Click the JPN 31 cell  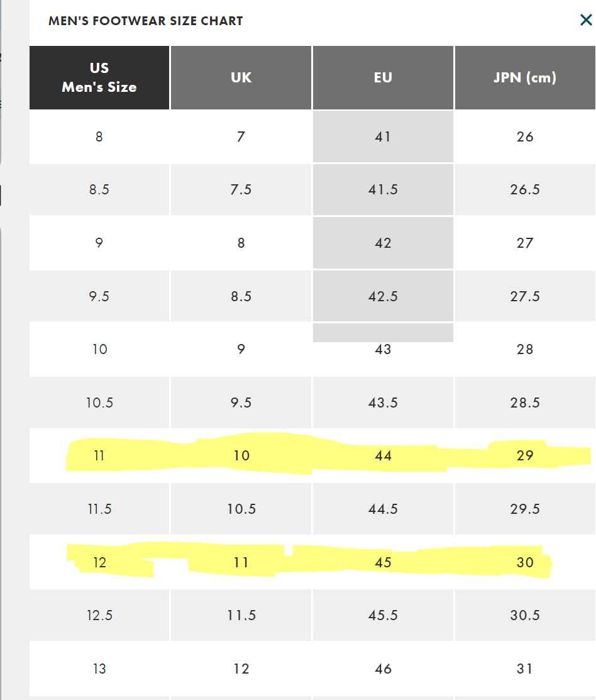pos(525,669)
